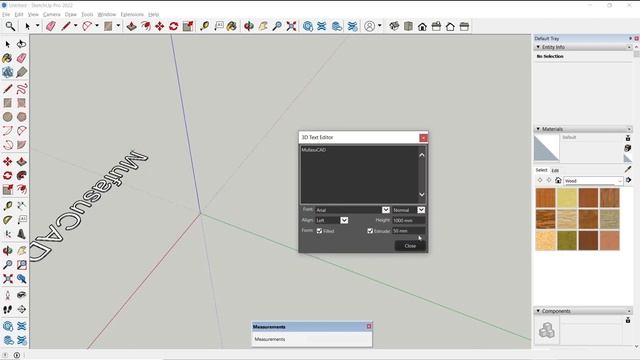Select the Circle tool in the left toolbar
Screen dimensions: 640x360
click(x=8, y=117)
